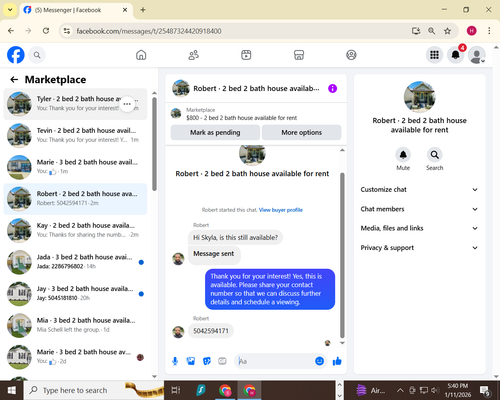
Task: Click the Windows taskbar search box
Action: (x=94, y=390)
